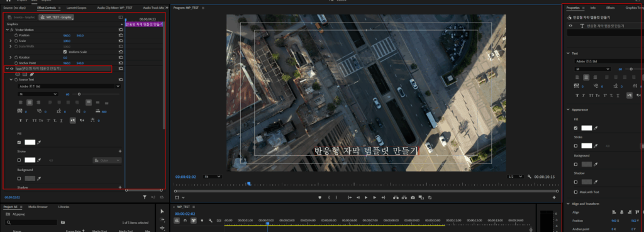Collapse the Align and Transform section
This screenshot has width=644, height=232.
coord(569,204)
